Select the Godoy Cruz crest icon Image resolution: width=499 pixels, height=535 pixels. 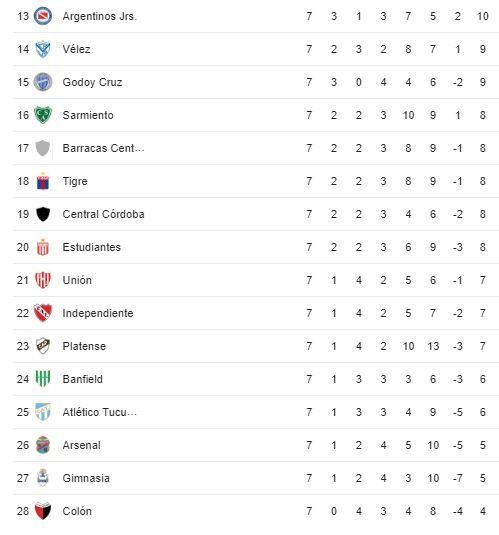pos(43,82)
